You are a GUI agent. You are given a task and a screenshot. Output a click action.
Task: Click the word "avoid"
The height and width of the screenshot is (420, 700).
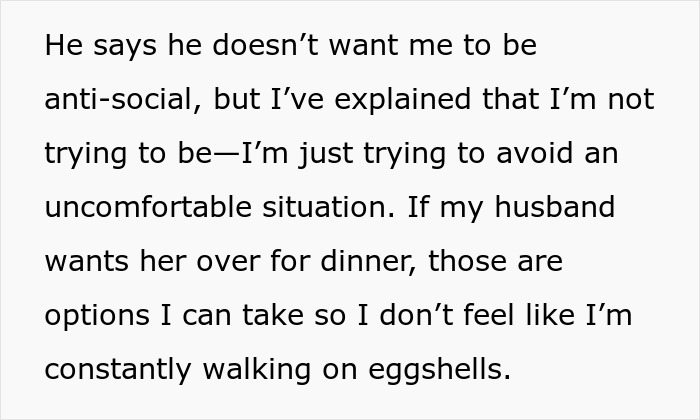point(534,153)
